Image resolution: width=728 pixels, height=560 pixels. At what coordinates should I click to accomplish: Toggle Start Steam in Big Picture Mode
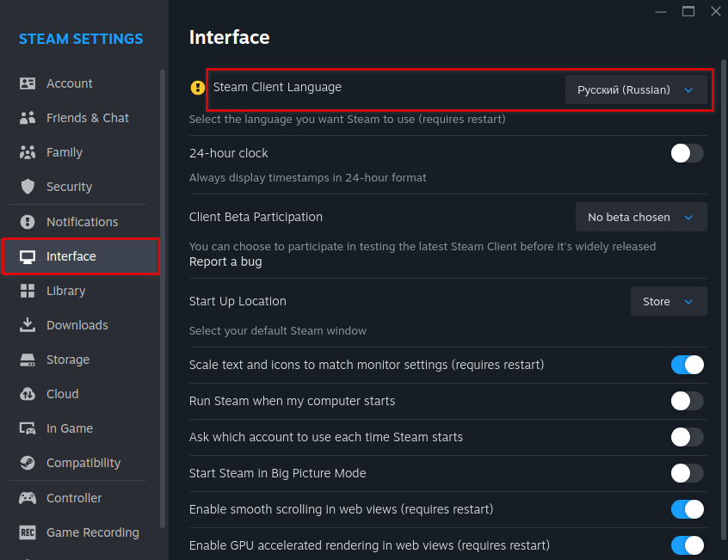687,473
